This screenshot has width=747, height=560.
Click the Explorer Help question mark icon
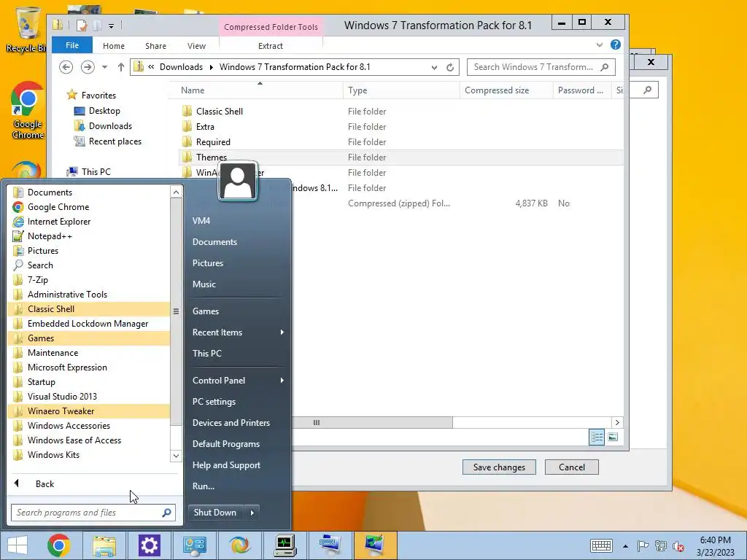tap(616, 44)
